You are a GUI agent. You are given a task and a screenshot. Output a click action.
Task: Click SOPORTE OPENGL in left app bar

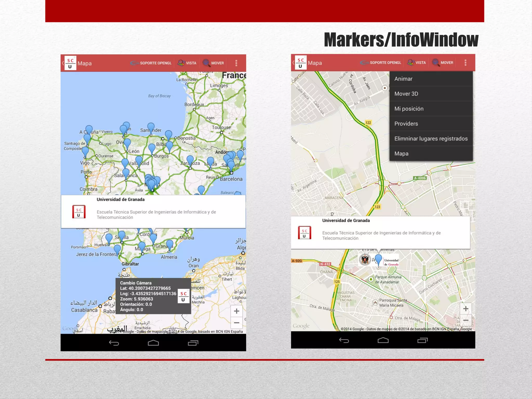(151, 63)
